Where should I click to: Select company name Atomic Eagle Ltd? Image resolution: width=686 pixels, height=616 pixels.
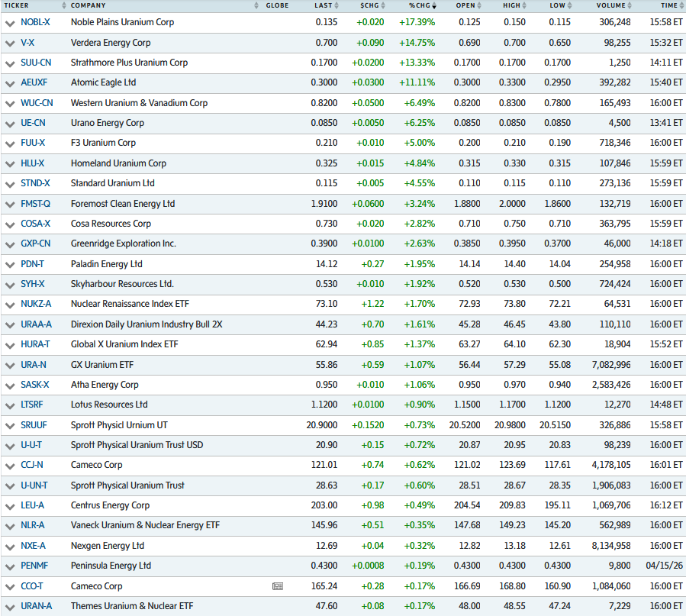(x=103, y=82)
